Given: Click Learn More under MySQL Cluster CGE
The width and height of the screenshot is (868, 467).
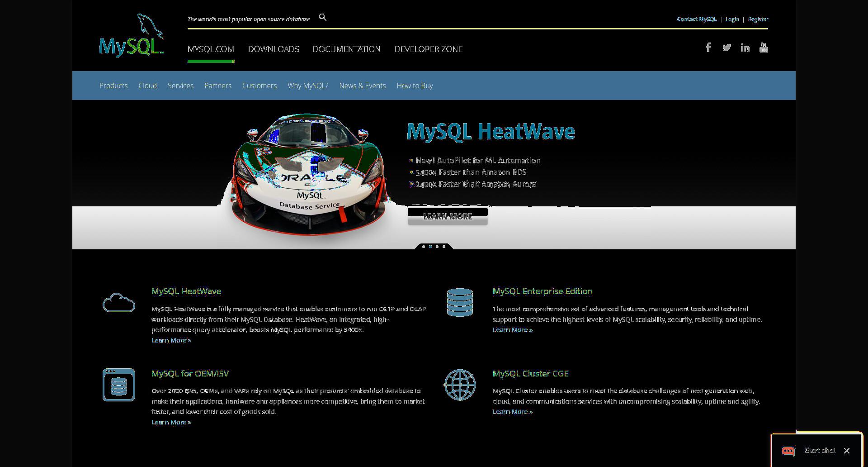Looking at the screenshot, I should 513,412.
